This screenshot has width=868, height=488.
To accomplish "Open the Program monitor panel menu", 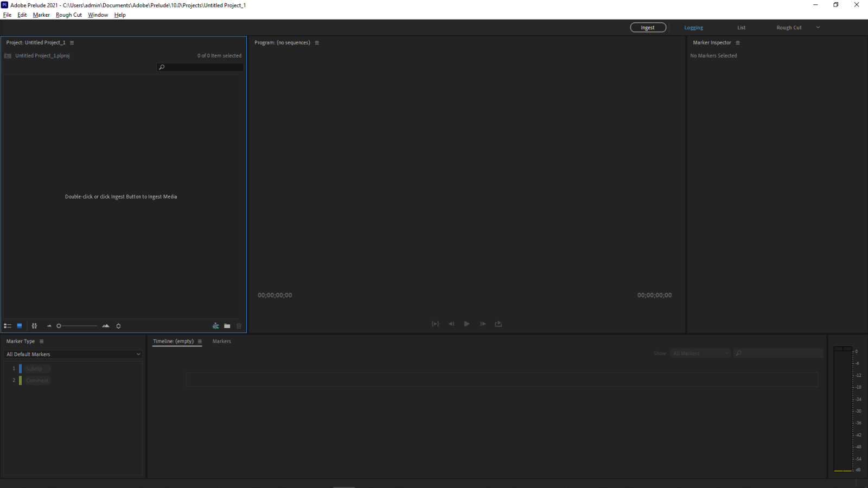I will 317,43.
